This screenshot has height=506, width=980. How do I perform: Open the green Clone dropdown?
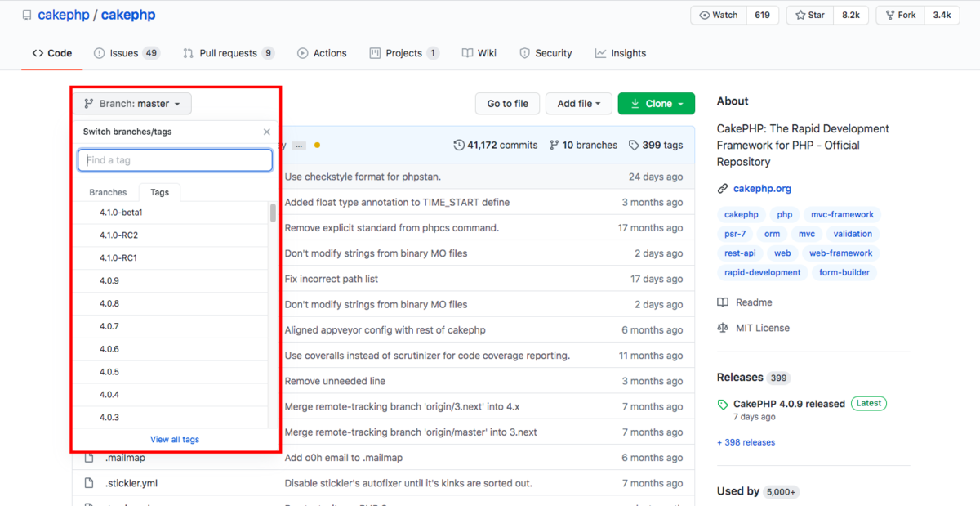coord(657,104)
